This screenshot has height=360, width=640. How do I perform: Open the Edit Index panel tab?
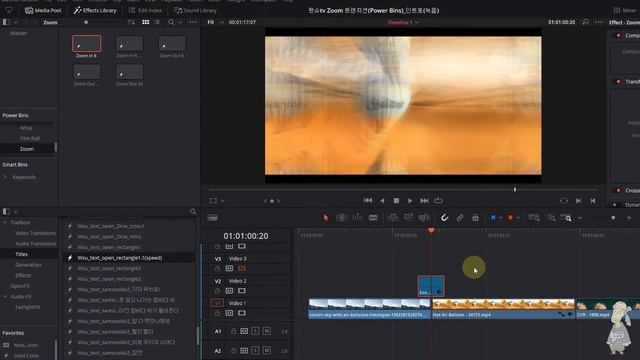click(x=144, y=10)
